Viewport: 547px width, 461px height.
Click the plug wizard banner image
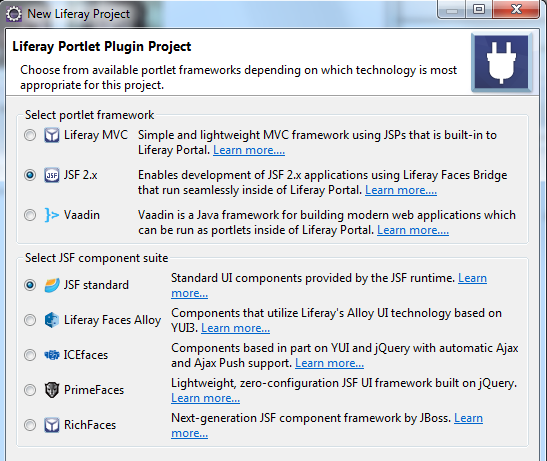[501, 62]
